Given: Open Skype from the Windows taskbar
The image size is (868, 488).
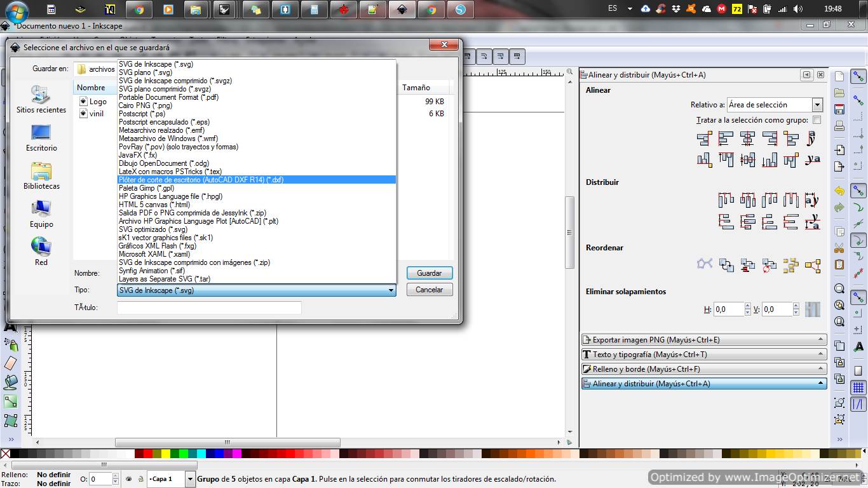Looking at the screenshot, I should click(x=461, y=10).
